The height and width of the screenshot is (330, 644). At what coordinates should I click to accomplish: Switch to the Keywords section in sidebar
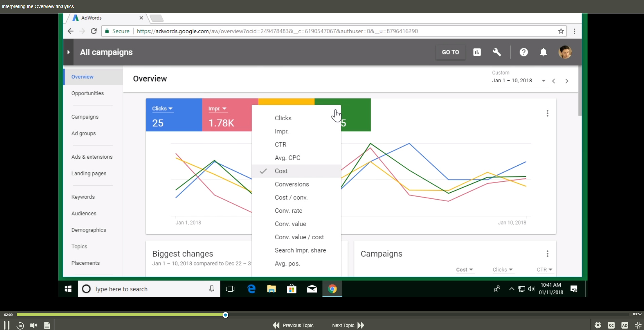(83, 197)
